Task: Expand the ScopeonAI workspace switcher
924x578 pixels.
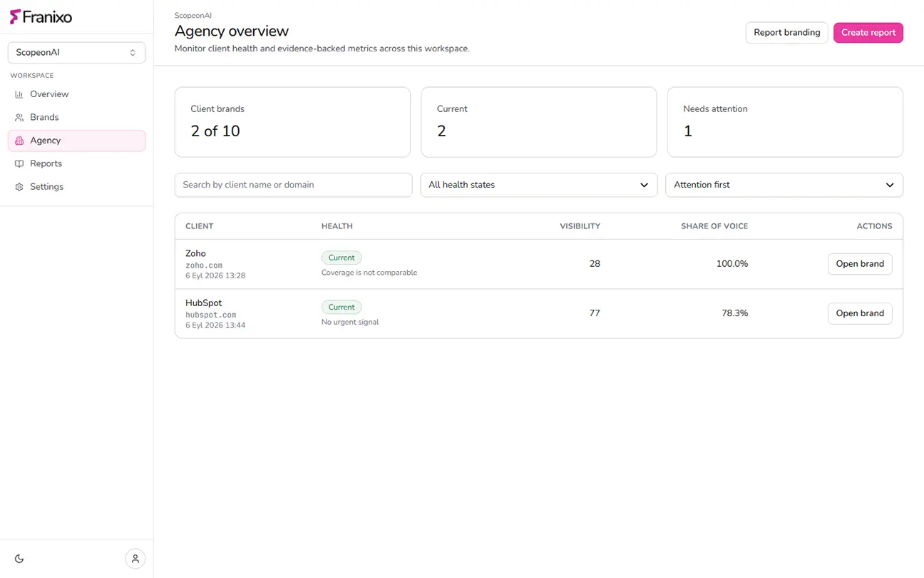Action: (76, 53)
